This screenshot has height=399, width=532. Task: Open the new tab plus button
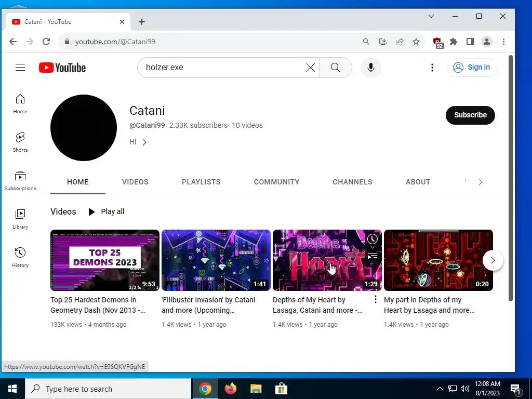(x=142, y=22)
